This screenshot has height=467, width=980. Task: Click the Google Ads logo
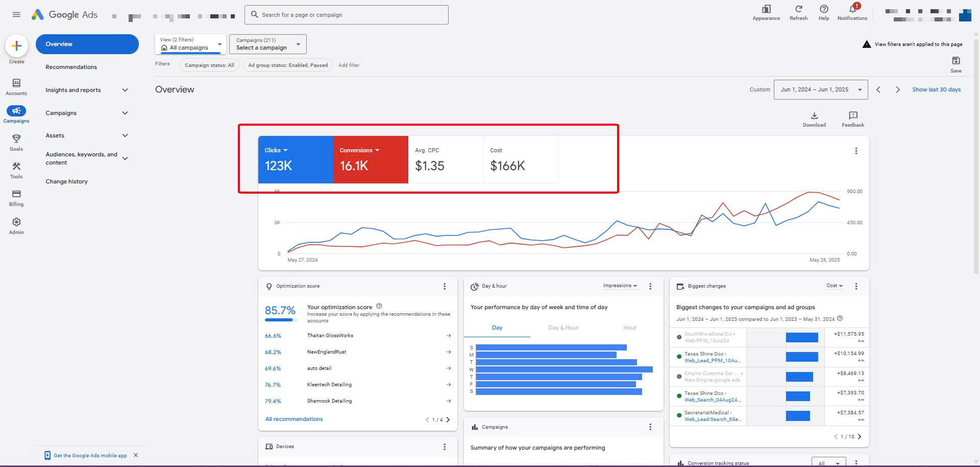(64, 15)
